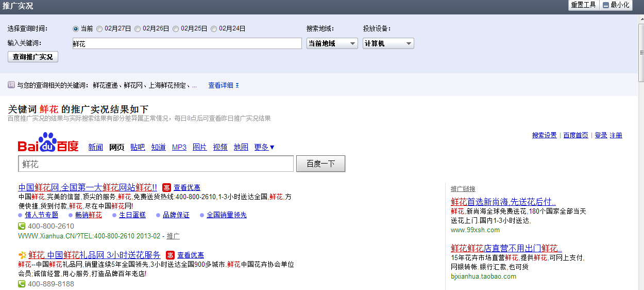Click the purple related keywords icon
The height and width of the screenshot is (290, 644).
point(11,85)
